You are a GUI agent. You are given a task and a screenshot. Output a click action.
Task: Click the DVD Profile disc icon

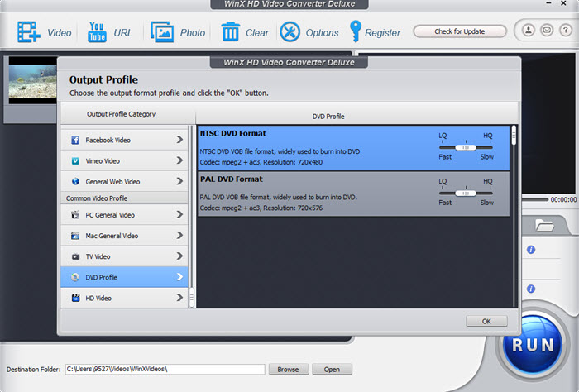click(75, 277)
